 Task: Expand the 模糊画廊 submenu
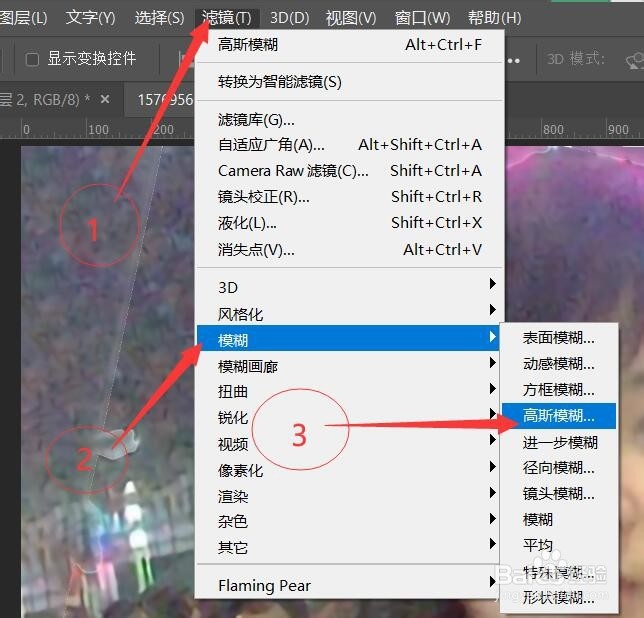[350, 366]
